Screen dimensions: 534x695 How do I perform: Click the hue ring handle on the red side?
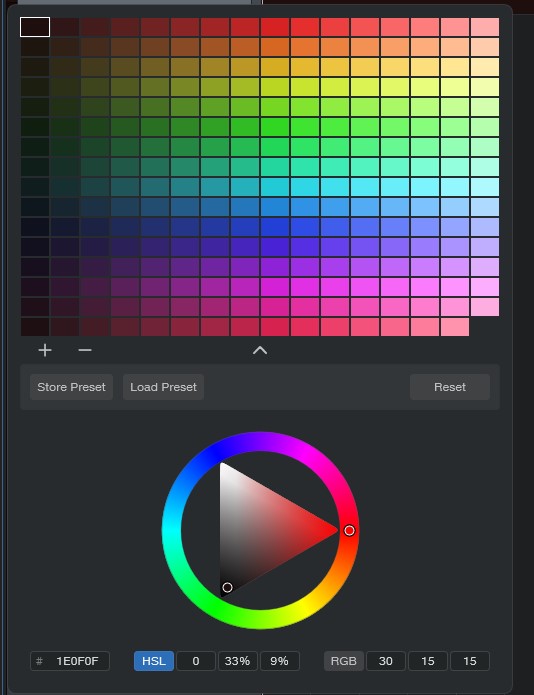point(349,530)
